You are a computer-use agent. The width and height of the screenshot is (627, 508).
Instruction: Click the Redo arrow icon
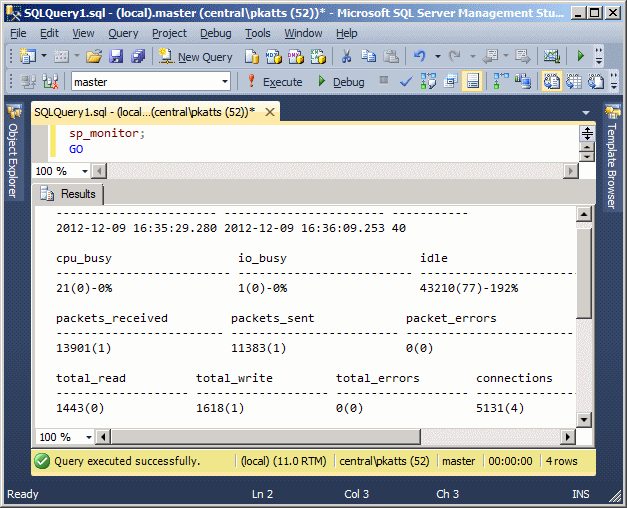(454, 56)
